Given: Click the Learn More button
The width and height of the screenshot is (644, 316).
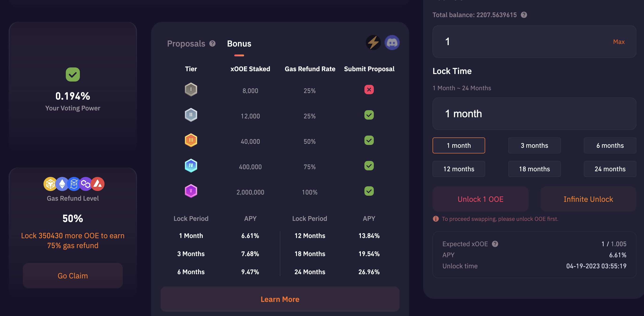Looking at the screenshot, I should [280, 299].
